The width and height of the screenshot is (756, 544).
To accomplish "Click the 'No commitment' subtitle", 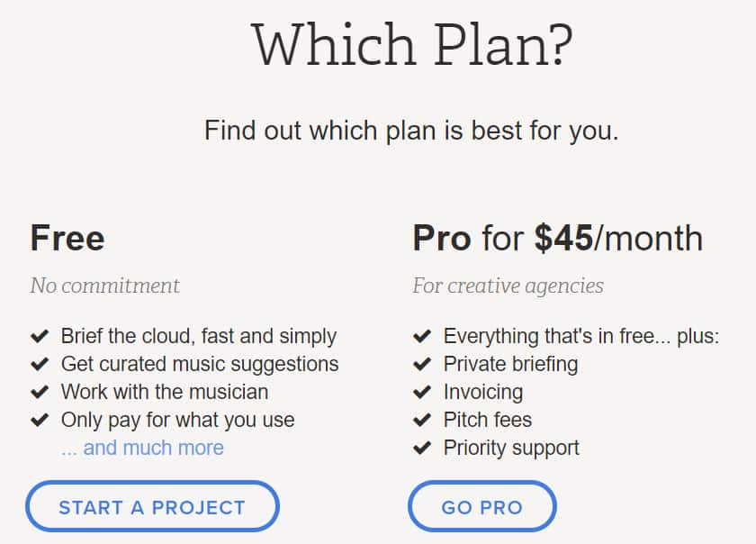I will (104, 286).
